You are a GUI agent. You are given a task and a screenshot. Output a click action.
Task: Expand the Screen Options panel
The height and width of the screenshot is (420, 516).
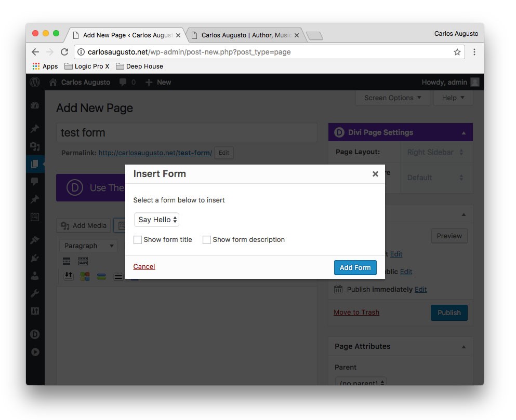pos(393,98)
